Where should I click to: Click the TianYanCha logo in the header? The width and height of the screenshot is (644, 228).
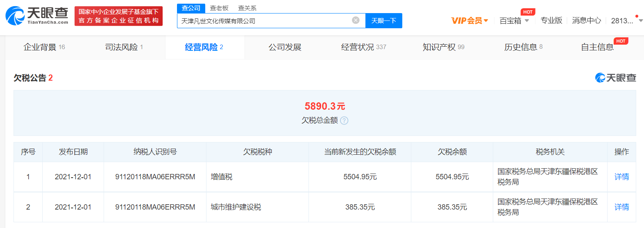coord(37,16)
